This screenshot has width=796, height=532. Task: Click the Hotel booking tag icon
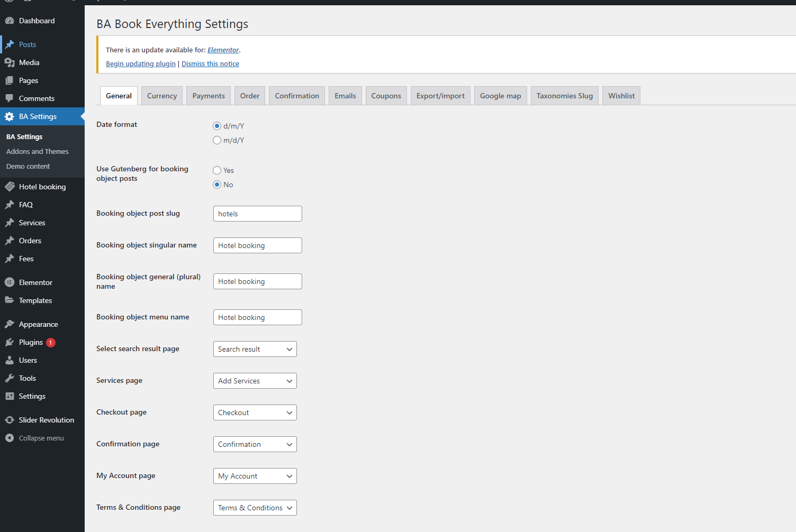pos(10,187)
